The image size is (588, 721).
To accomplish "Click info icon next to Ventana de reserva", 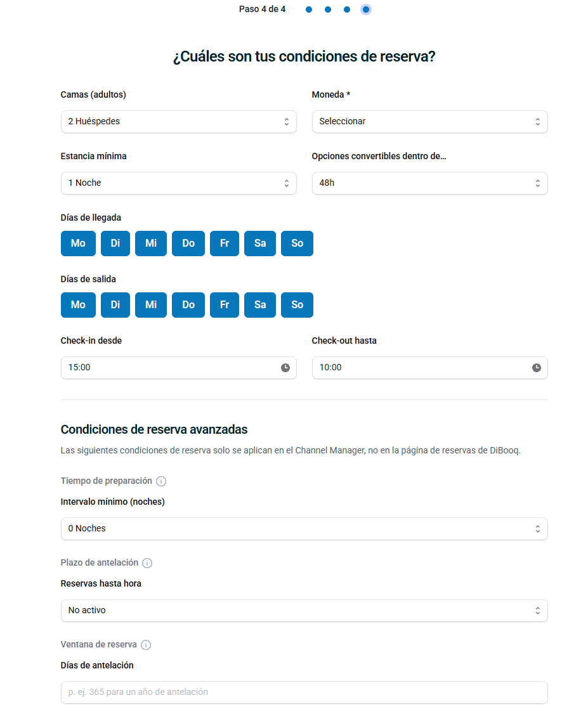I will 146,645.
